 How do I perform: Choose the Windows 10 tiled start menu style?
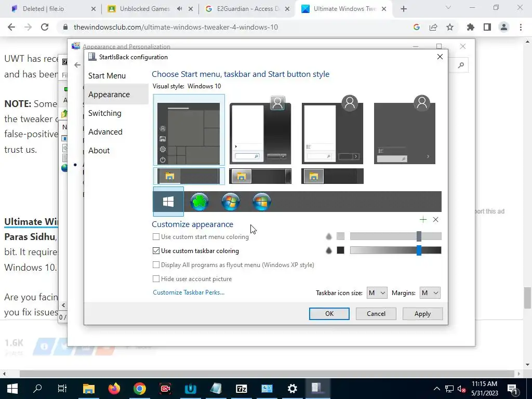tap(189, 130)
